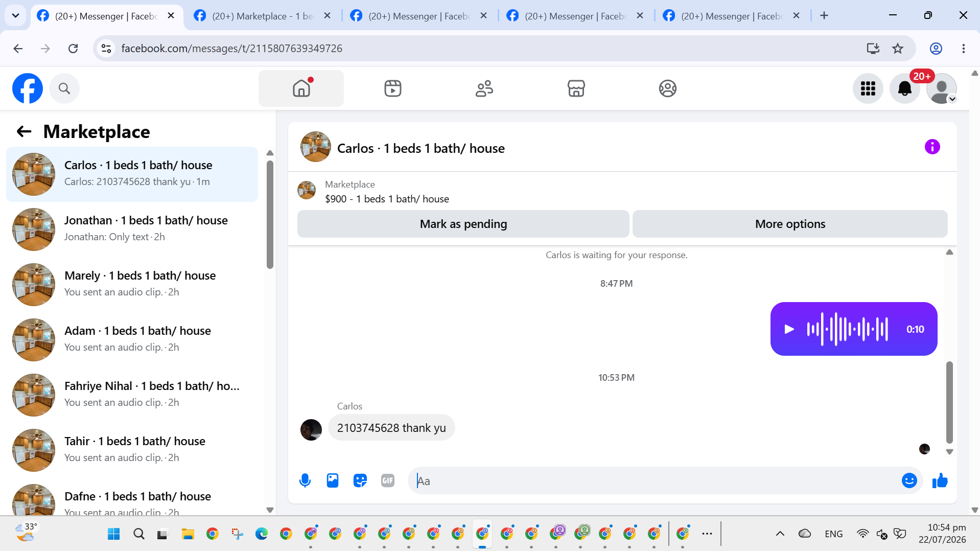Click the message '2103745628 thank yu'

(x=391, y=428)
